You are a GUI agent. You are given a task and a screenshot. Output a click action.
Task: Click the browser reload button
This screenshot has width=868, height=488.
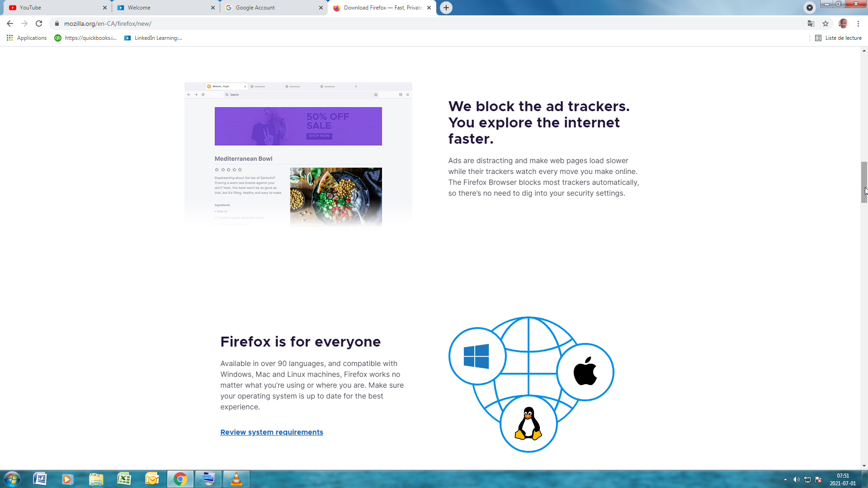tap(39, 23)
